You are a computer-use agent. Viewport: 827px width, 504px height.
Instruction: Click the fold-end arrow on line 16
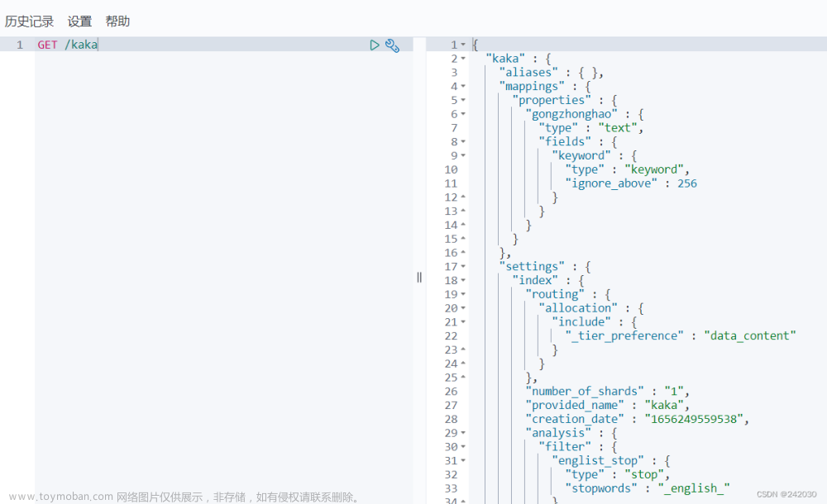point(463,253)
